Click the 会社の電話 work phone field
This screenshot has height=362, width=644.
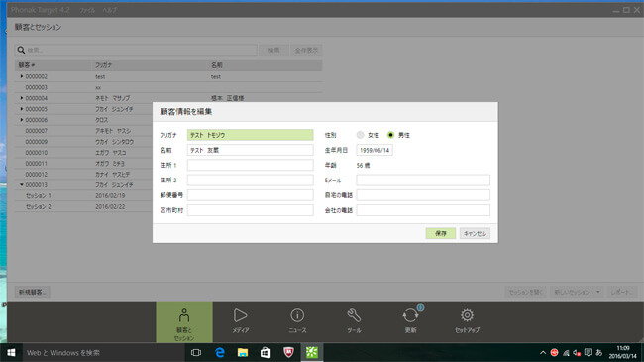(x=423, y=210)
